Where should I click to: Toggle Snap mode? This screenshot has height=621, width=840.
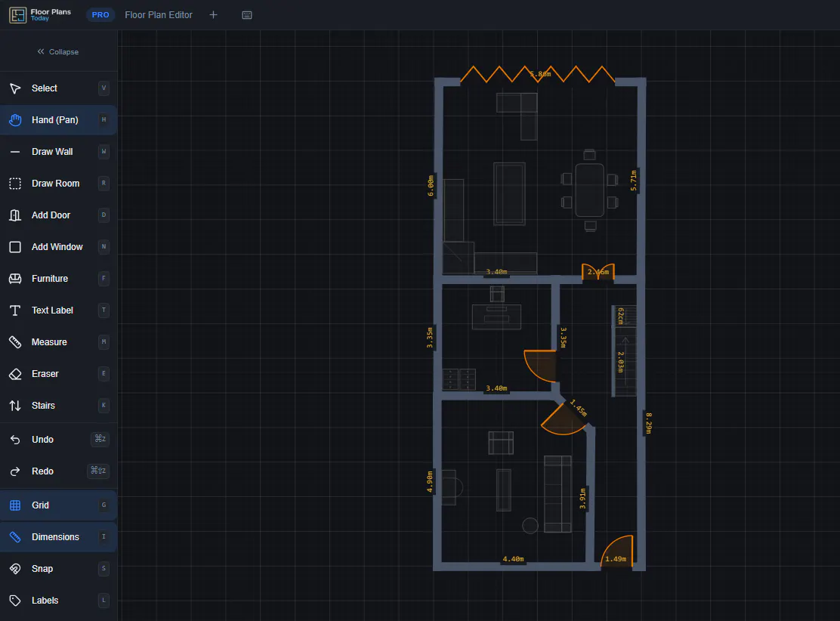58,568
